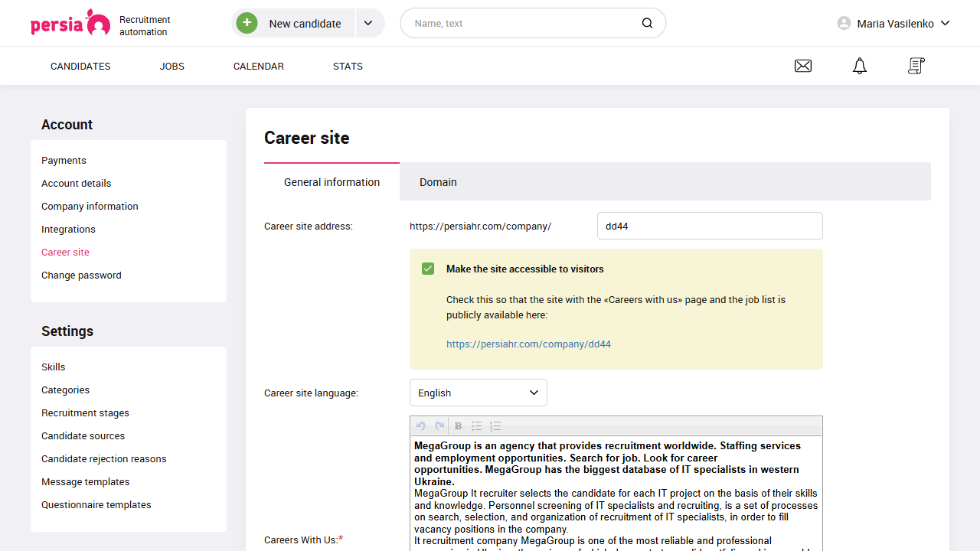Open the Career site language dropdown
The image size is (980, 551).
pos(478,393)
